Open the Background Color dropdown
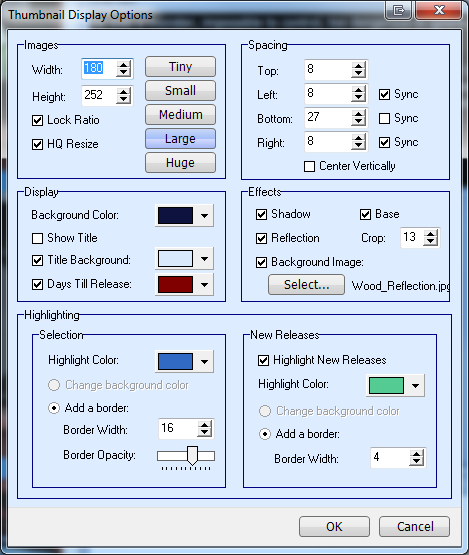 (x=204, y=216)
